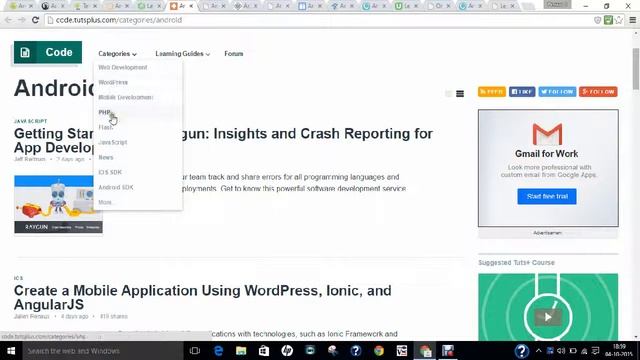The height and width of the screenshot is (360, 640).
Task: Select News in the Categories menu
Action: click(106, 157)
